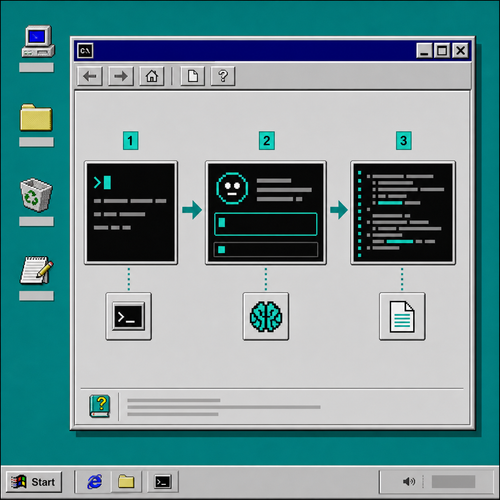This screenshot has width=500, height=500.
Task: Open a new document with the page icon
Action: click(193, 76)
